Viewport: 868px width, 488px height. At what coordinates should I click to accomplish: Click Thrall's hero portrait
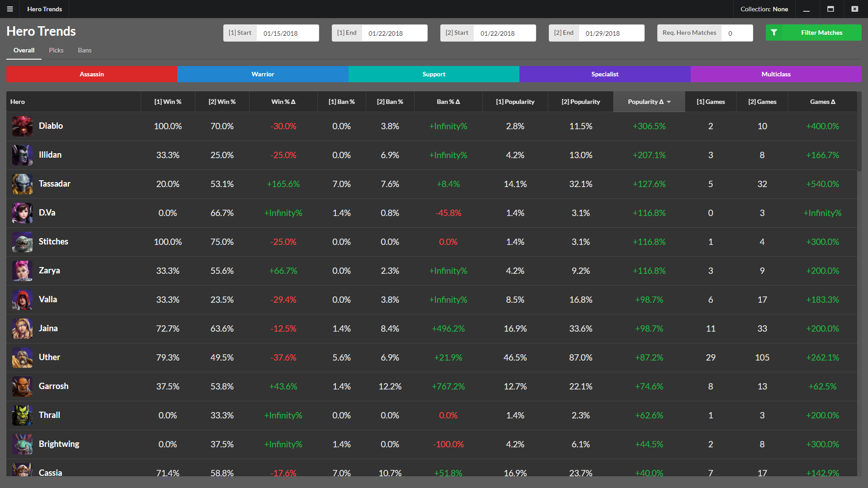pos(22,415)
